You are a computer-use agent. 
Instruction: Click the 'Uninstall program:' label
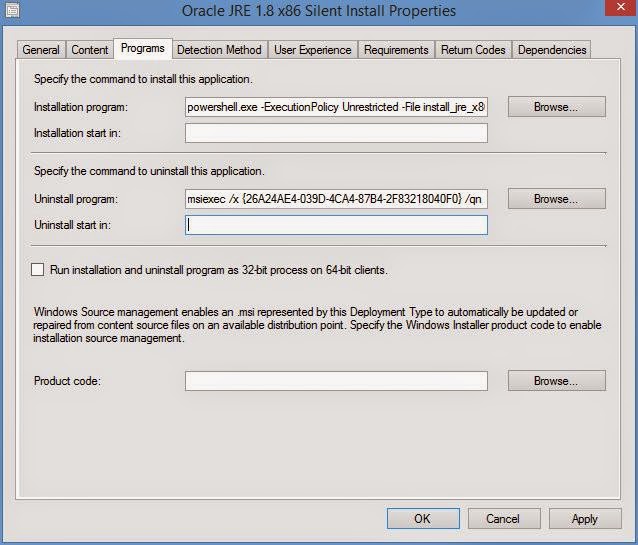(x=76, y=199)
